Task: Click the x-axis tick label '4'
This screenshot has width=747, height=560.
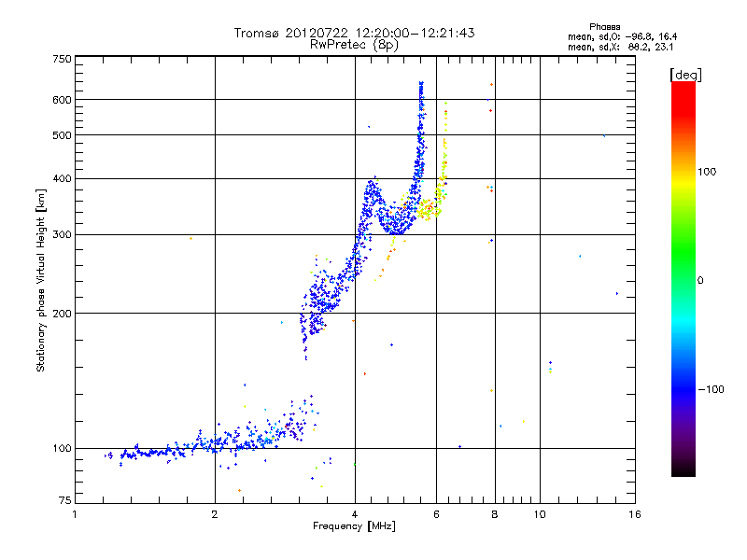Action: (355, 514)
